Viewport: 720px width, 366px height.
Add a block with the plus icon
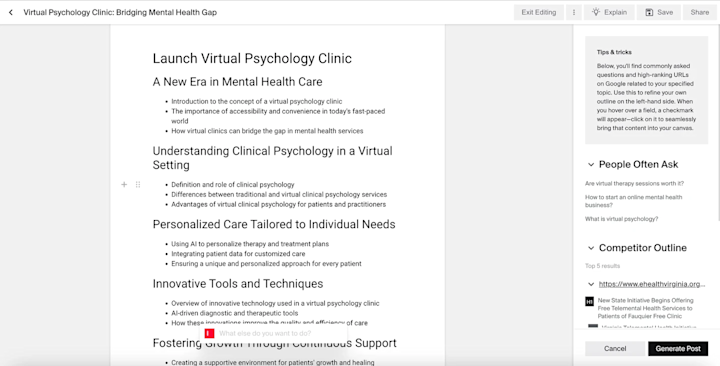[x=124, y=185]
